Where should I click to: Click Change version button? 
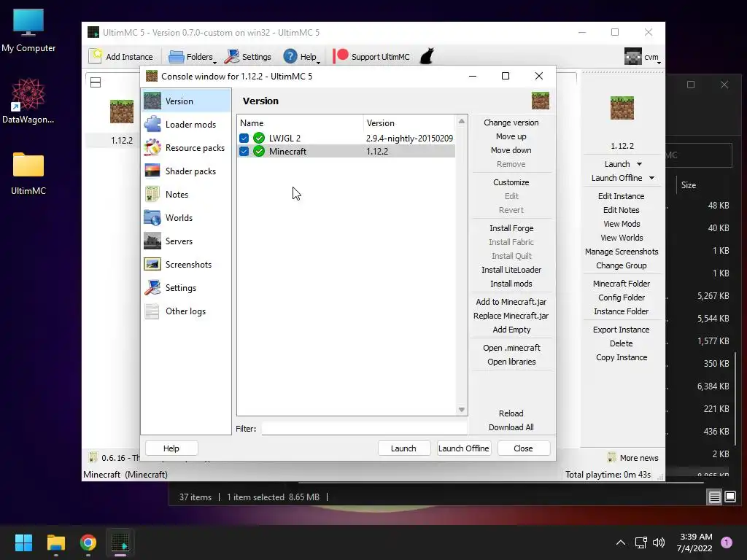(x=511, y=122)
